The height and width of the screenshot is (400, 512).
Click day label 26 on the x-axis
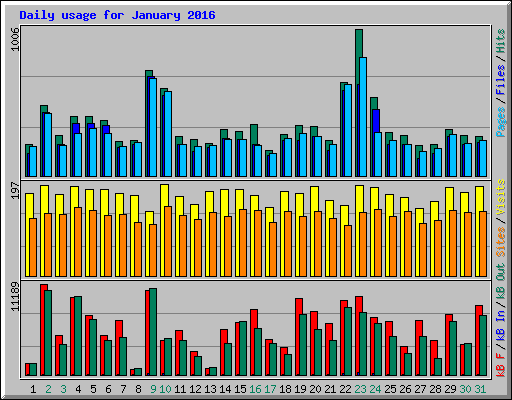(x=405, y=389)
